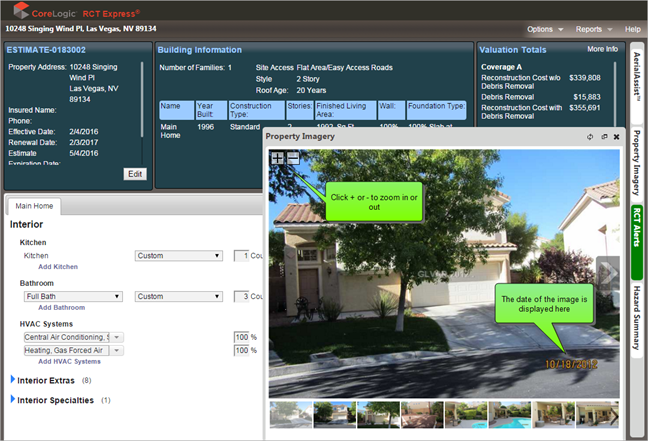Screen dimensions: 648x441
Task: Click the Edit button in estimate panel
Action: click(134, 173)
